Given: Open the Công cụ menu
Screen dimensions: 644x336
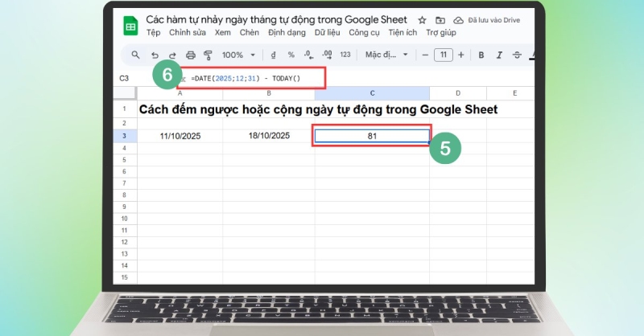Looking at the screenshot, I should pyautogui.click(x=364, y=33).
